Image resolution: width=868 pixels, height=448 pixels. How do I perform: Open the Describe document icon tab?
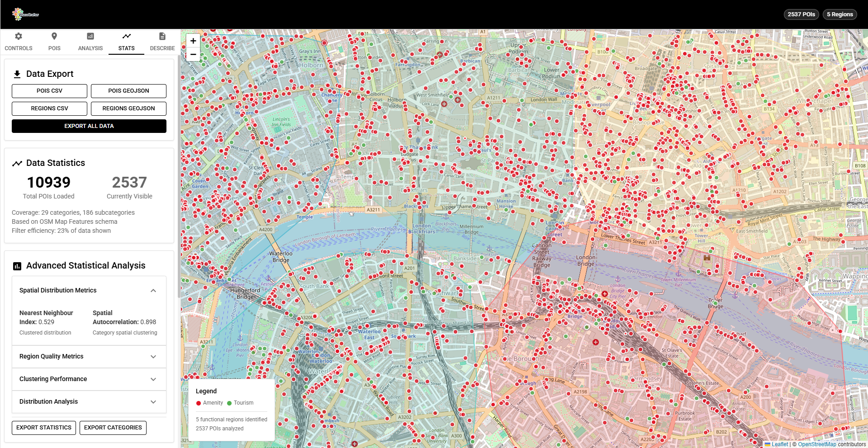click(x=162, y=36)
